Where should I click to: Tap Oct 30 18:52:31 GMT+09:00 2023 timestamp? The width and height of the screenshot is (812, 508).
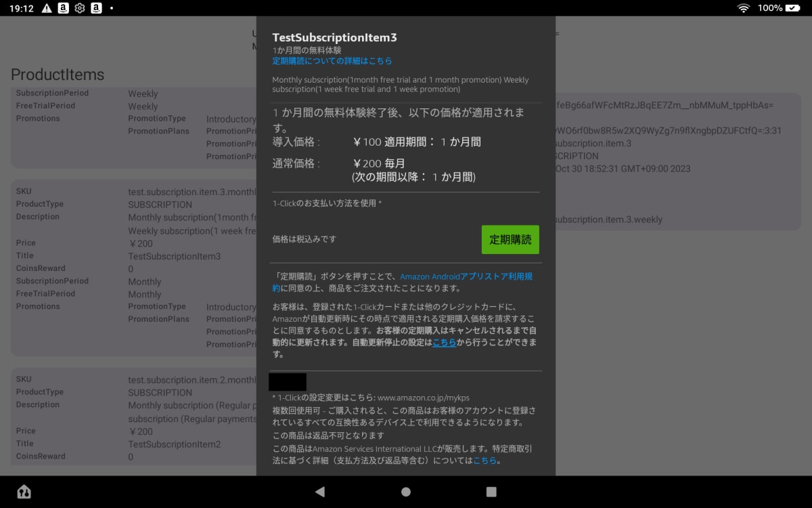coord(623,169)
